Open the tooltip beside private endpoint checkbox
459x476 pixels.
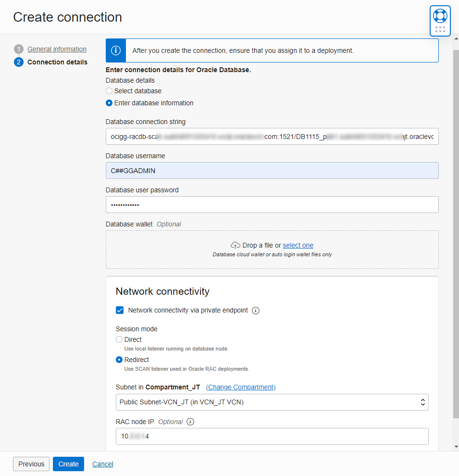coord(255,311)
